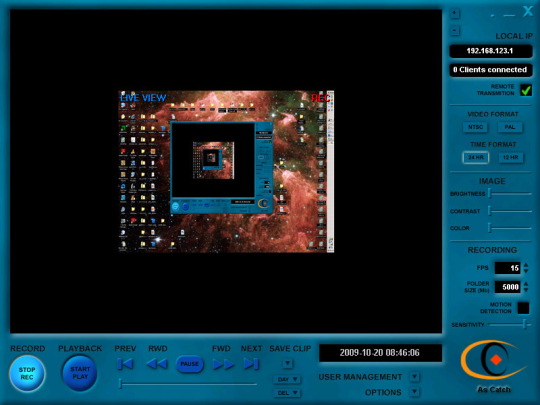Viewport: 540px width, 405px height.
Task: Click the live view video preview
Action: 226,172
